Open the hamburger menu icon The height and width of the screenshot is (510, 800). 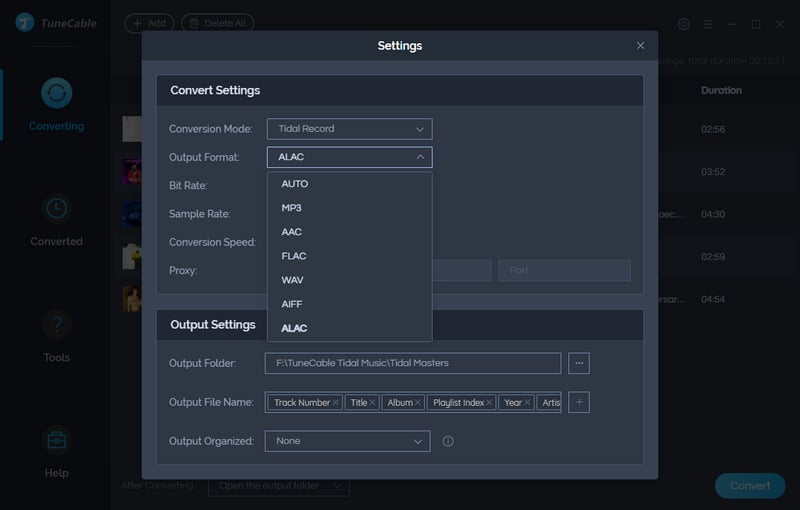click(708, 24)
